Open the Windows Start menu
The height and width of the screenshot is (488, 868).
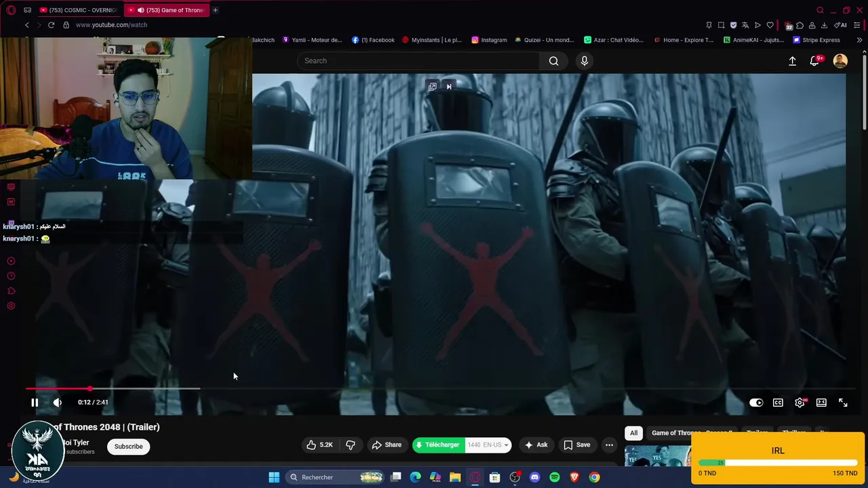pyautogui.click(x=274, y=477)
